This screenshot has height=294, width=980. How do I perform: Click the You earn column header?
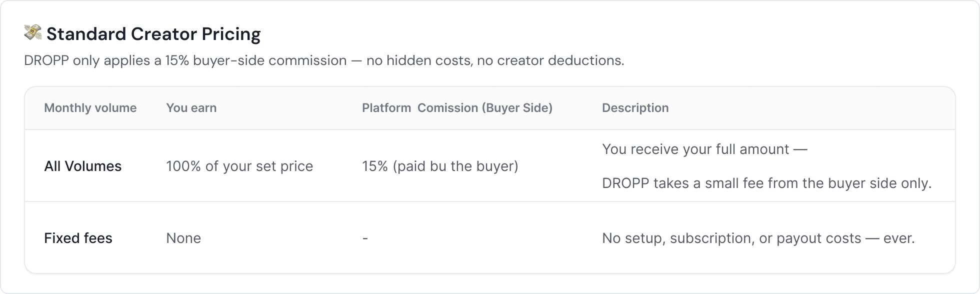[191, 108]
